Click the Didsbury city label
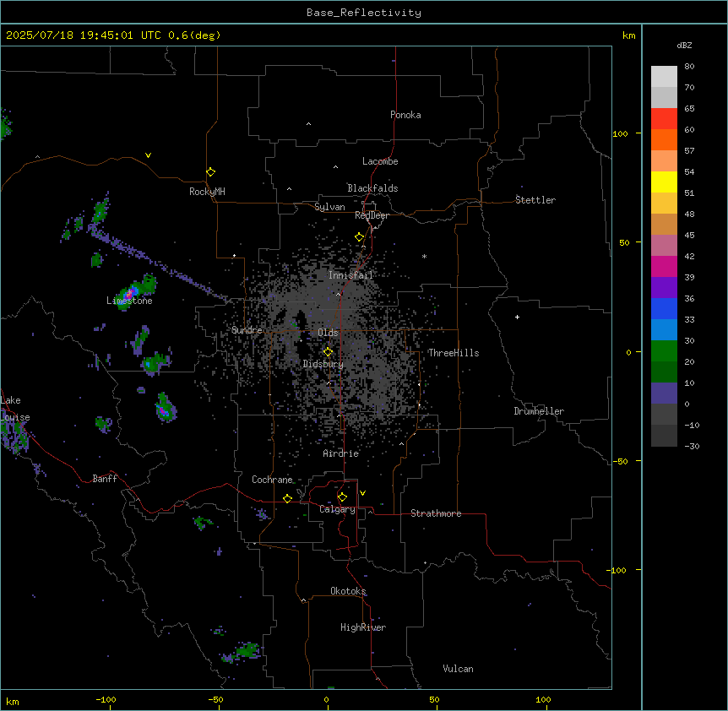The image size is (728, 711). [323, 364]
